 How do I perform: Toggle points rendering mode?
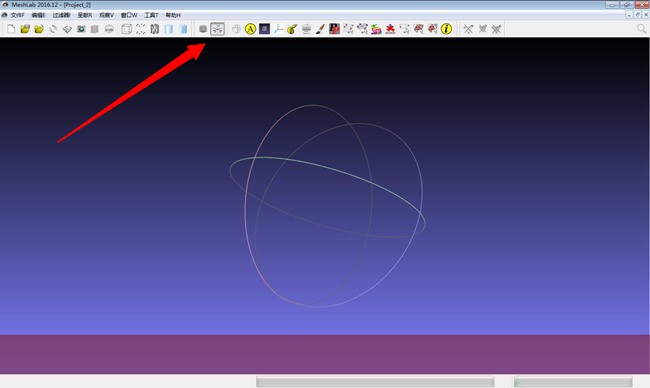pyautogui.click(x=141, y=29)
